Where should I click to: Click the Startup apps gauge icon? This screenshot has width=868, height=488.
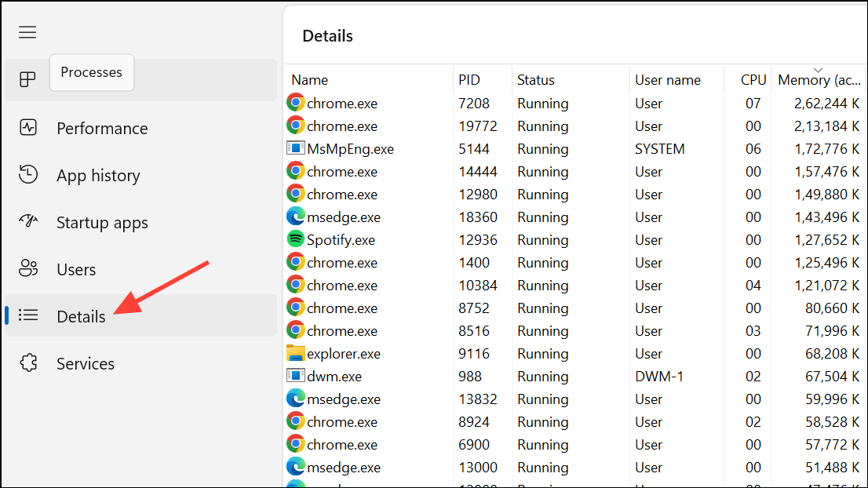28,222
